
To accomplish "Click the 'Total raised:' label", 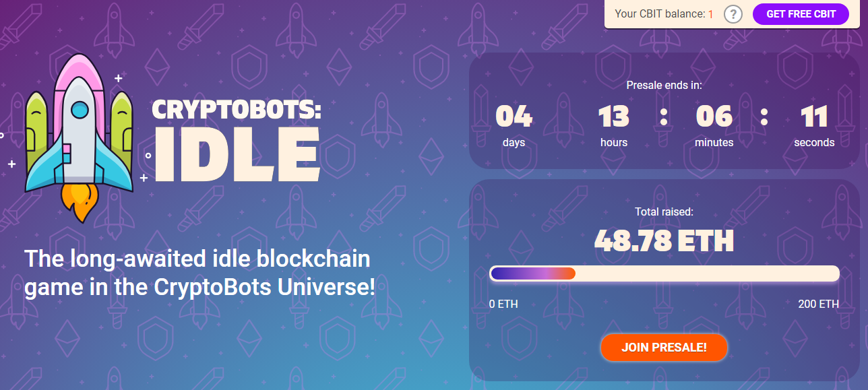I will coord(664,212).
